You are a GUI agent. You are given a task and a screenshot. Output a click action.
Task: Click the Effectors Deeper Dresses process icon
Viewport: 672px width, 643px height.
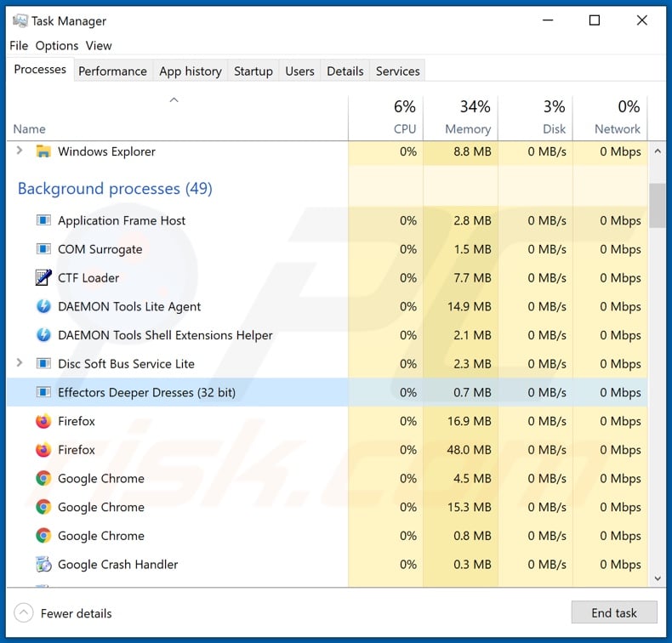point(43,392)
